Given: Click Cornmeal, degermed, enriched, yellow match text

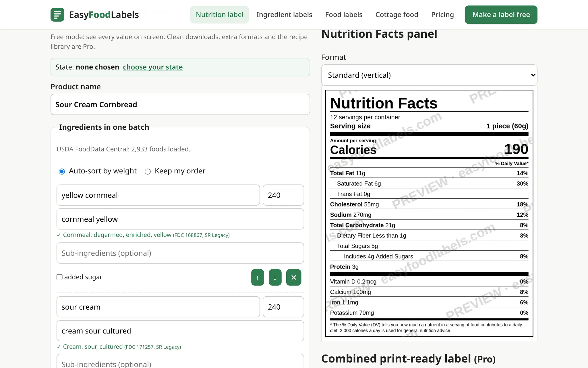Looking at the screenshot, I should 143,235.
